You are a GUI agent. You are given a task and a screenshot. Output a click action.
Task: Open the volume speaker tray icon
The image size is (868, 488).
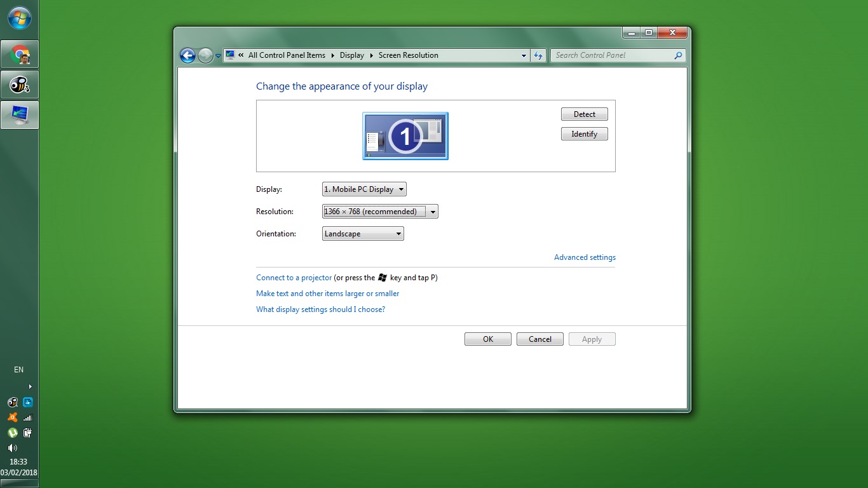12,448
